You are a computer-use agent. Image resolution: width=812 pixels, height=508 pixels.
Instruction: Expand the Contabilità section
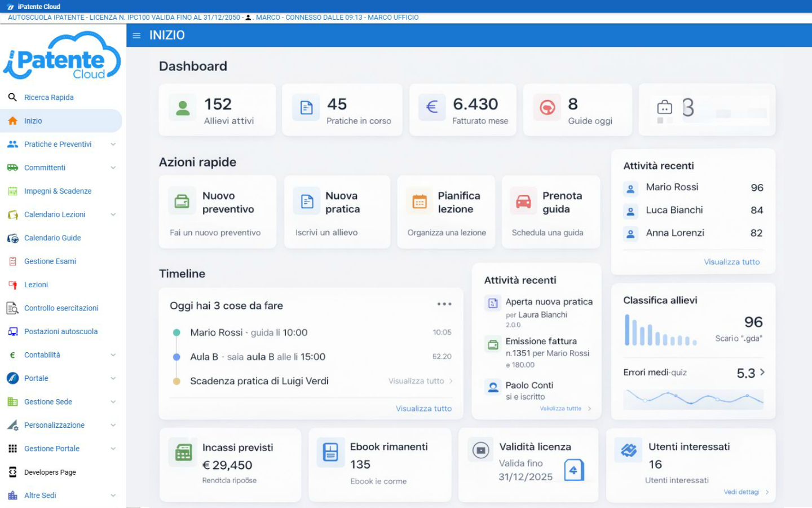[115, 354]
